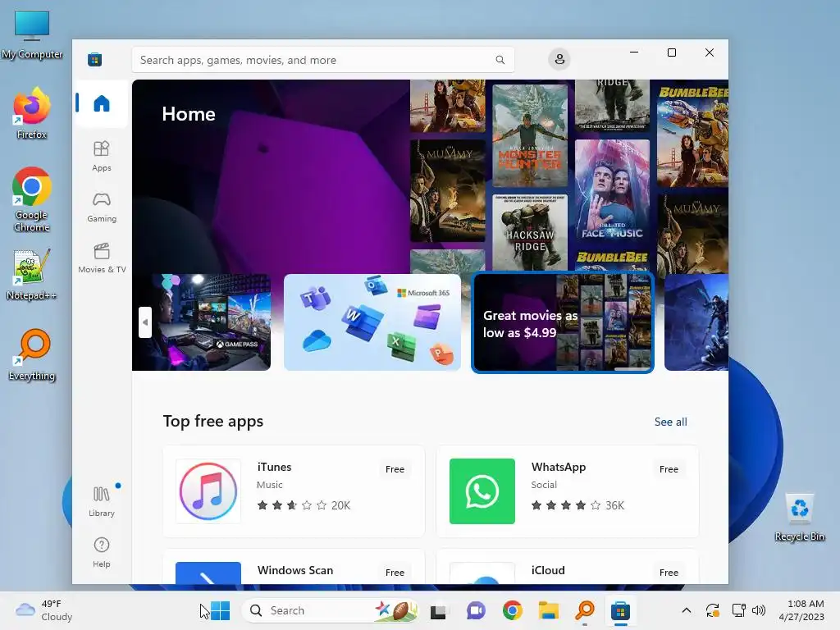Click the Microsoft Store logo icon
The height and width of the screenshot is (630, 840).
(95, 59)
